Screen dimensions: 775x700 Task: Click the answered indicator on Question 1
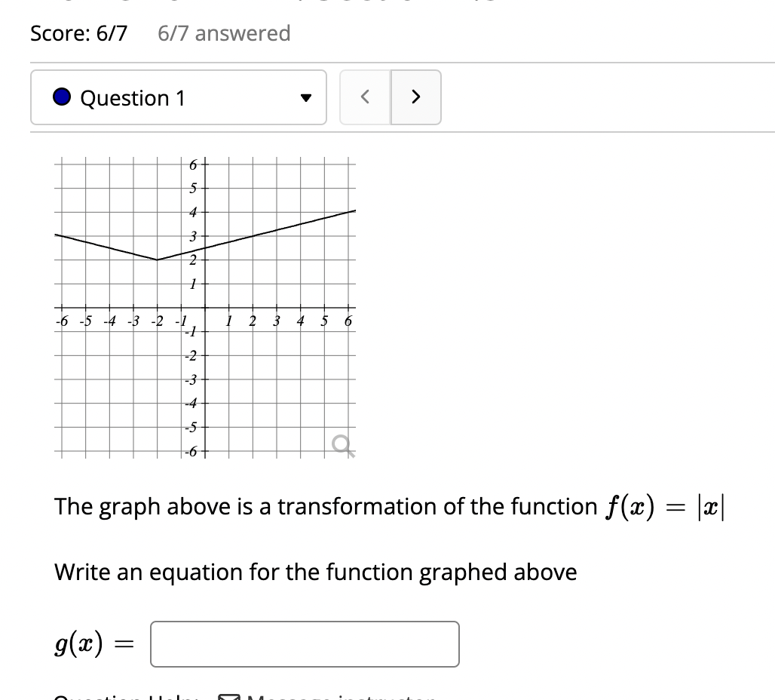(x=61, y=97)
